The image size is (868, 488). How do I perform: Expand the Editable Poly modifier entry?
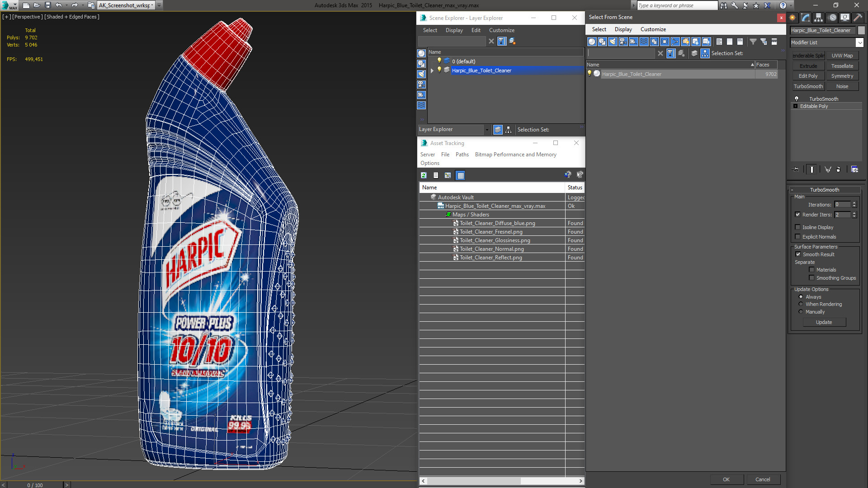tap(796, 106)
